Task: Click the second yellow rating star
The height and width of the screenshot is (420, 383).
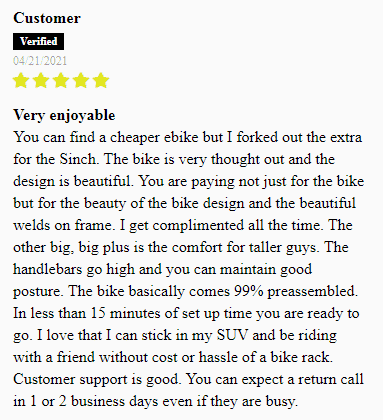Action: coord(41,80)
